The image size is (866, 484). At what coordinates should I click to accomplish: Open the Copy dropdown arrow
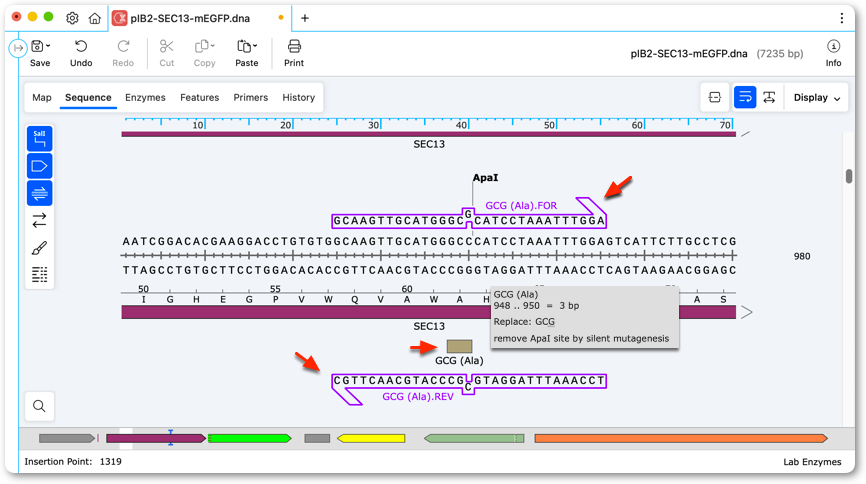point(213,46)
